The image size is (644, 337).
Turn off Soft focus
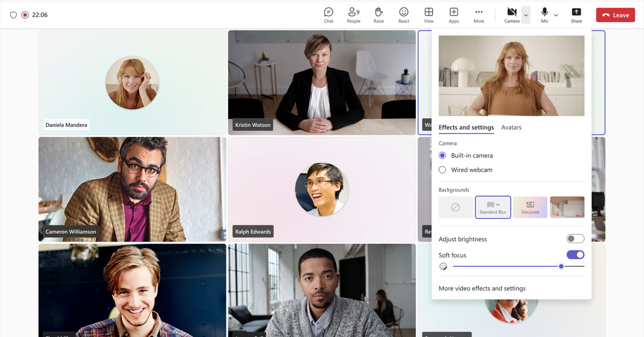click(575, 254)
